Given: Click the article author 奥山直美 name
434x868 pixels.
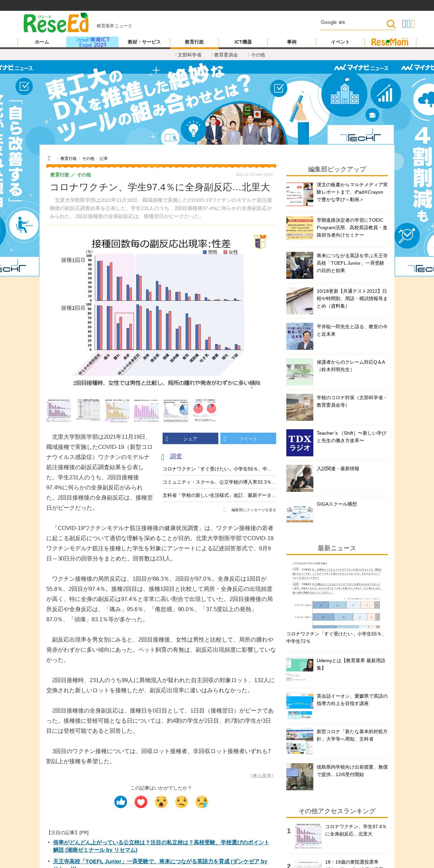Looking at the screenshot, I should 262,776.
